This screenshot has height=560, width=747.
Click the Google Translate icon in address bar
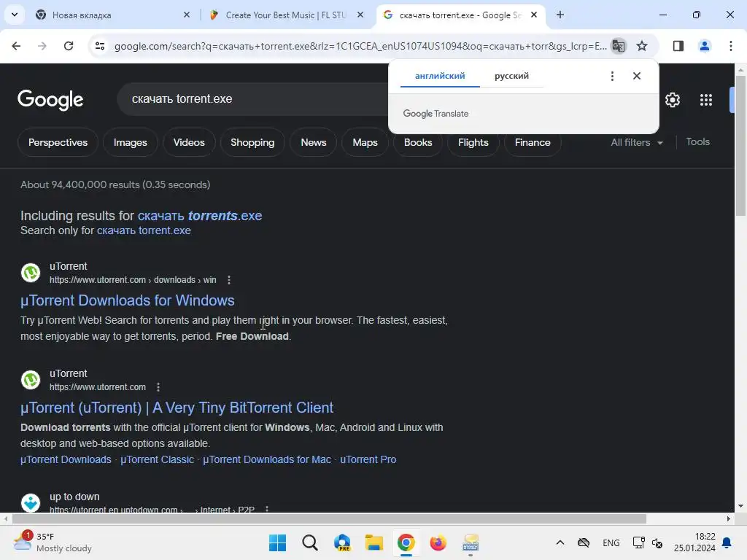pos(619,46)
